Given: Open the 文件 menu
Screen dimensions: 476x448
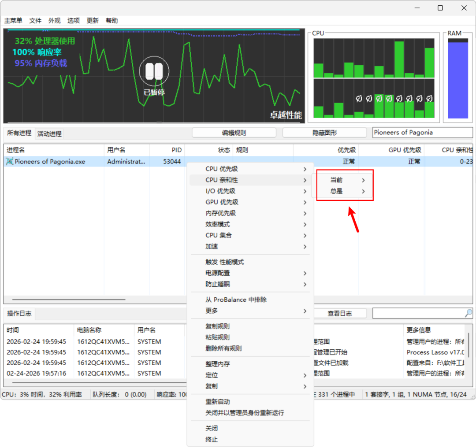Looking at the screenshot, I should tap(35, 21).
